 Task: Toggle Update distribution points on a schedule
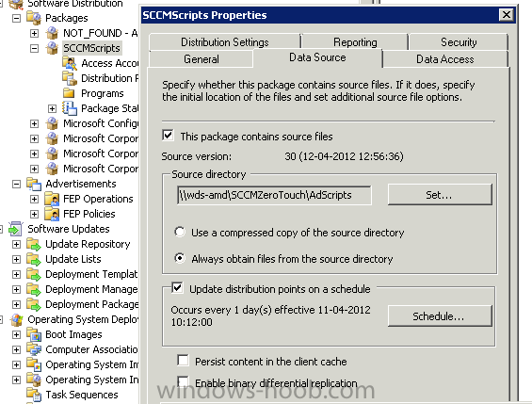[177, 288]
